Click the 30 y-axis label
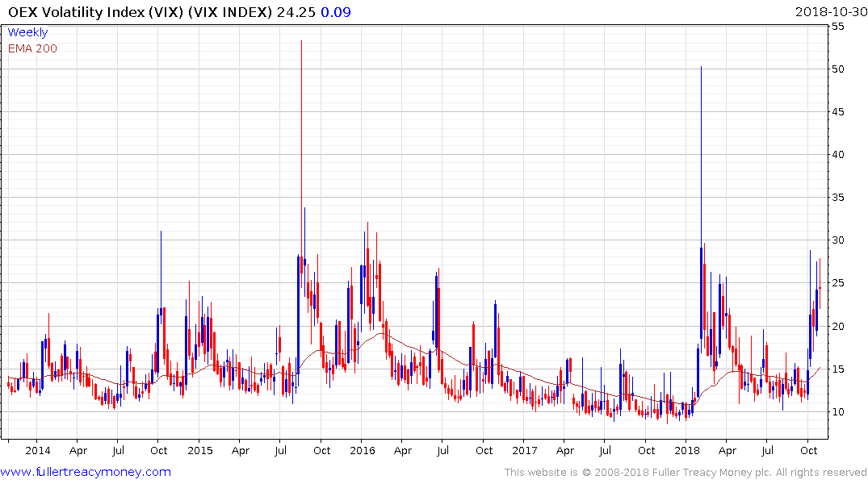Image resolution: width=868 pixels, height=484 pixels. click(837, 240)
